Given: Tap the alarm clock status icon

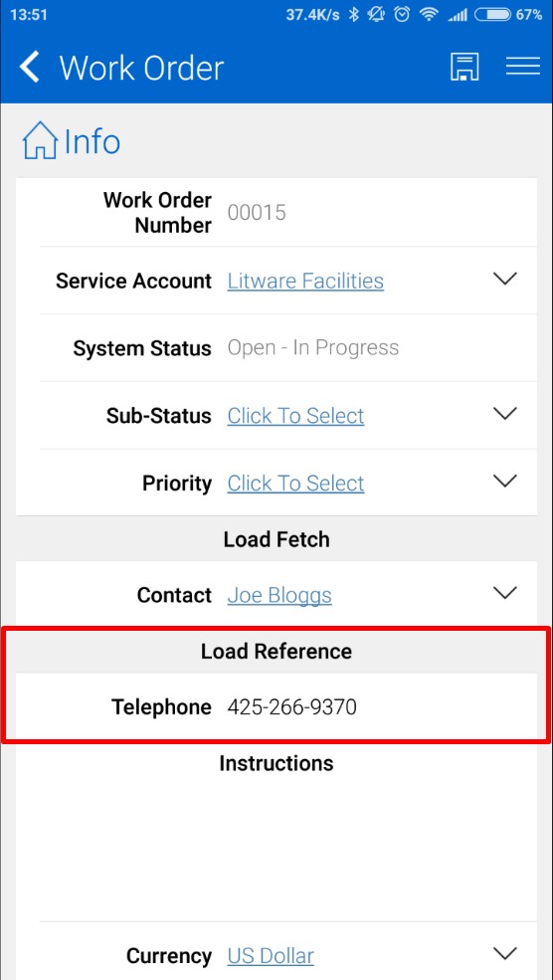Looking at the screenshot, I should pyautogui.click(x=403, y=14).
